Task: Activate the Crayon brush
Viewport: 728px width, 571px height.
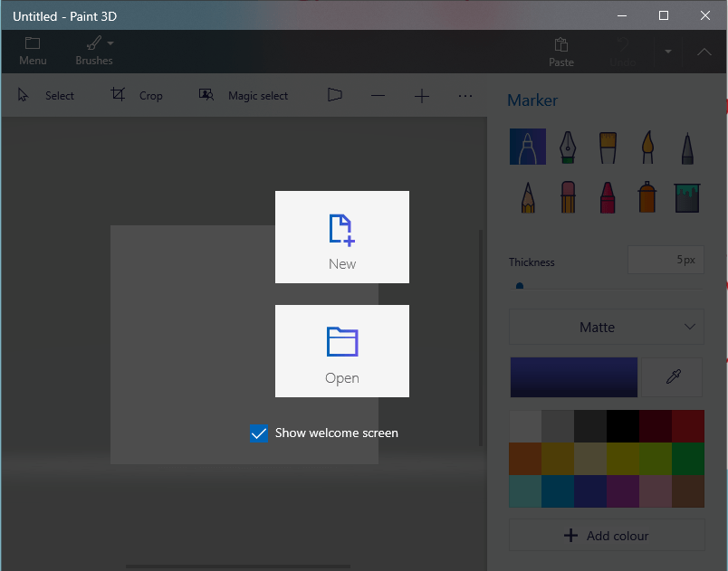Action: (x=607, y=195)
